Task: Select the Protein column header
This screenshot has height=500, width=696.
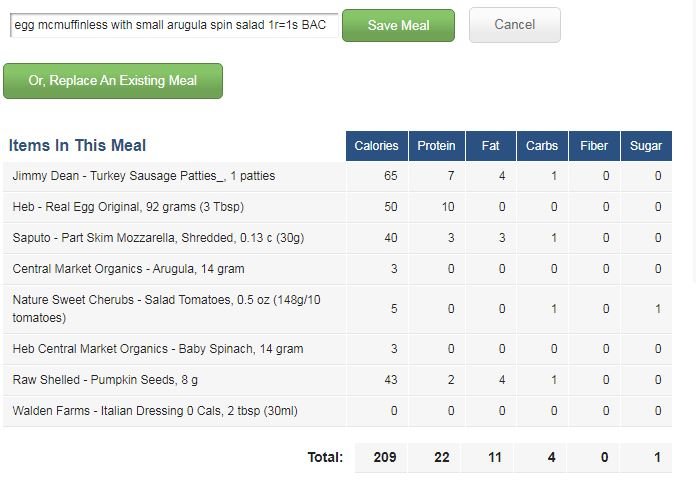Action: pos(436,146)
